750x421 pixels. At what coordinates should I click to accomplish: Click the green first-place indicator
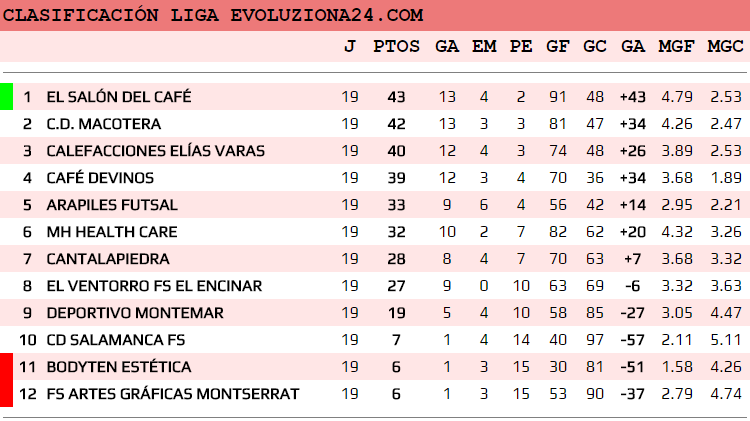pyautogui.click(x=6, y=97)
